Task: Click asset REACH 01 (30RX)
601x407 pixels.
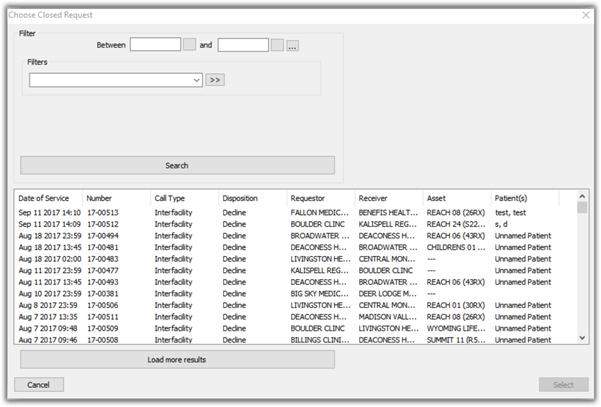Action: pyautogui.click(x=456, y=305)
